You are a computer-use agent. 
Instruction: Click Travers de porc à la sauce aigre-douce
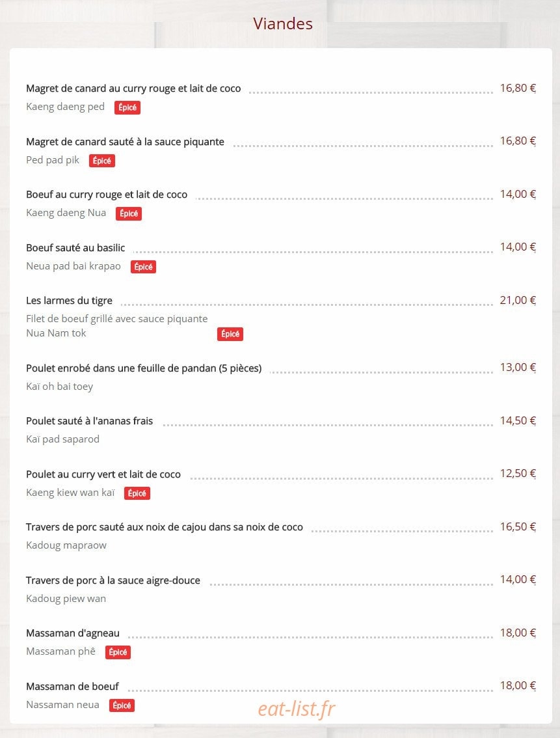point(113,581)
